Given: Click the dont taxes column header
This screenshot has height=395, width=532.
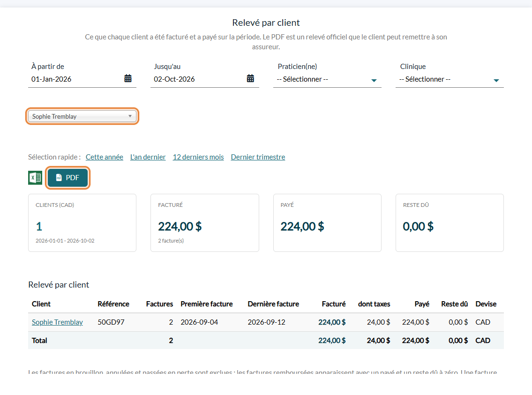Looking at the screenshot, I should pos(374,304).
